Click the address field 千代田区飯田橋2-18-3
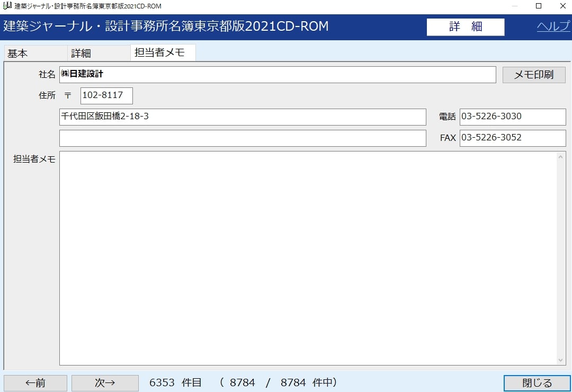Image resolution: width=572 pixels, height=392 pixels. (x=243, y=117)
